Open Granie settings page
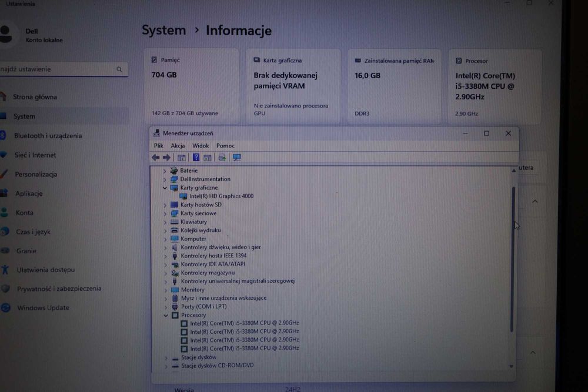 point(26,251)
